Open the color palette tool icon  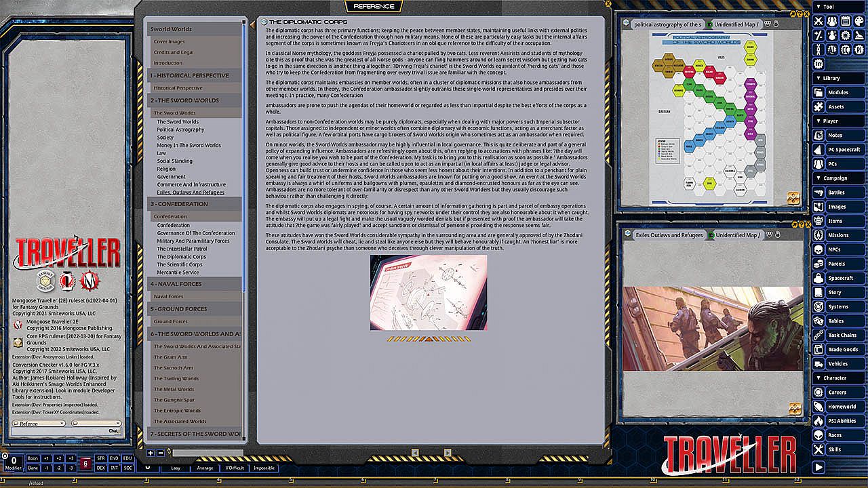point(859,21)
